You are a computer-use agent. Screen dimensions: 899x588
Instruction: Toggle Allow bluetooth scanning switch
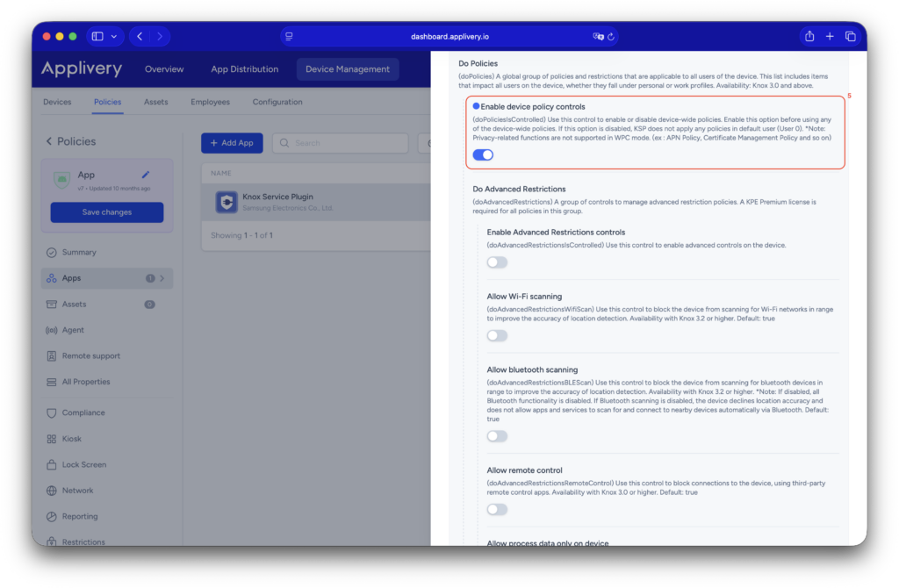(x=497, y=436)
